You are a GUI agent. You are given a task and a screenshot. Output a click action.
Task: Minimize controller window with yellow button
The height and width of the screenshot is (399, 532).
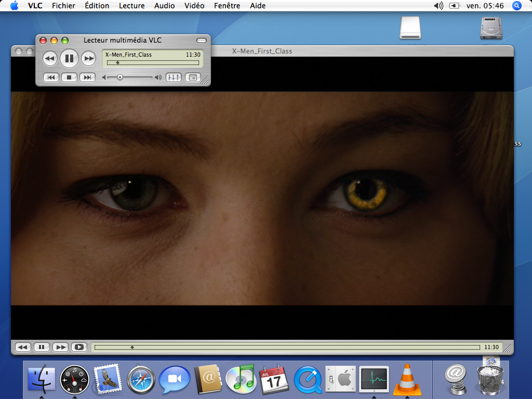pyautogui.click(x=54, y=41)
